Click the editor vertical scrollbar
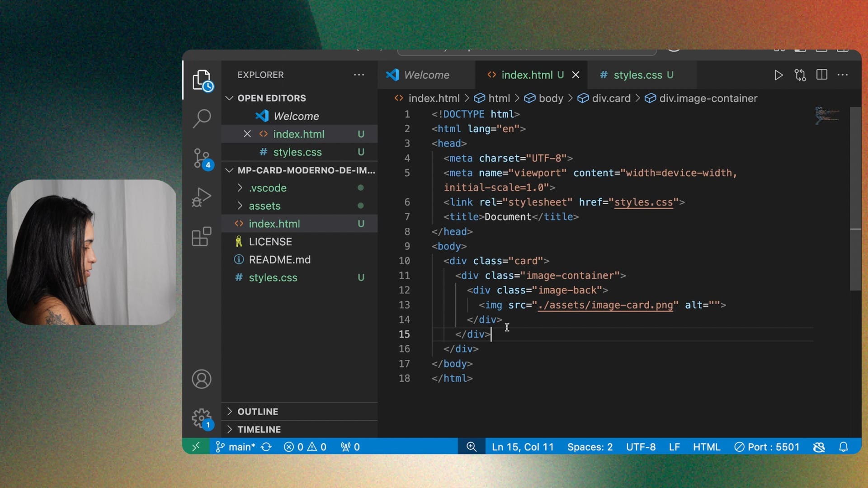The image size is (868, 488). 855,199
